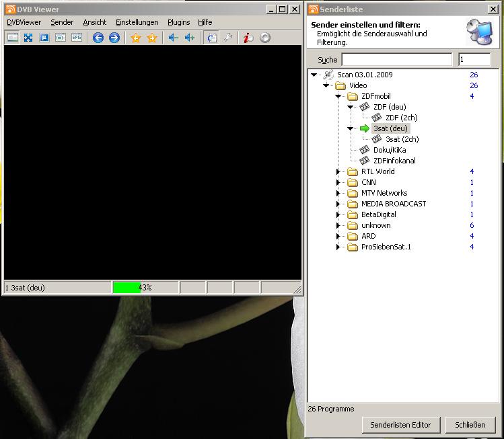Switch to next channel with right arrow
The width and height of the screenshot is (504, 439).
tap(114, 38)
